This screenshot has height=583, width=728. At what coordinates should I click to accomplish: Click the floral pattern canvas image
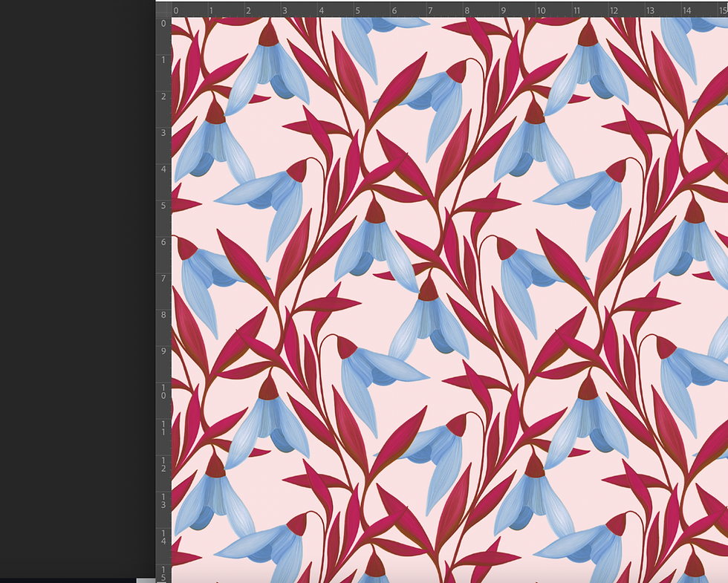coord(449,300)
